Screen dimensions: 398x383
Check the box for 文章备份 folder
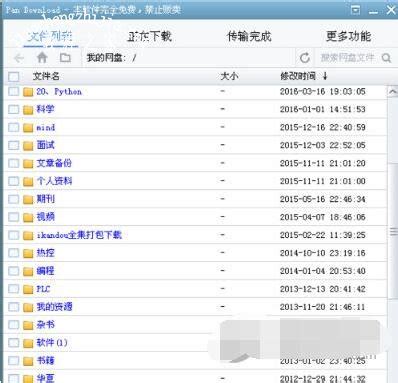14,163
